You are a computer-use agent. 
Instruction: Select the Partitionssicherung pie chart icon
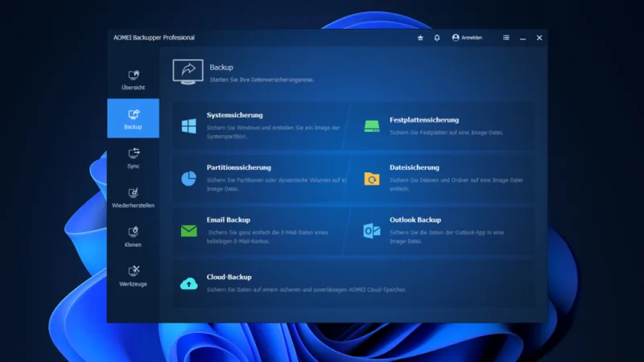pyautogui.click(x=189, y=179)
